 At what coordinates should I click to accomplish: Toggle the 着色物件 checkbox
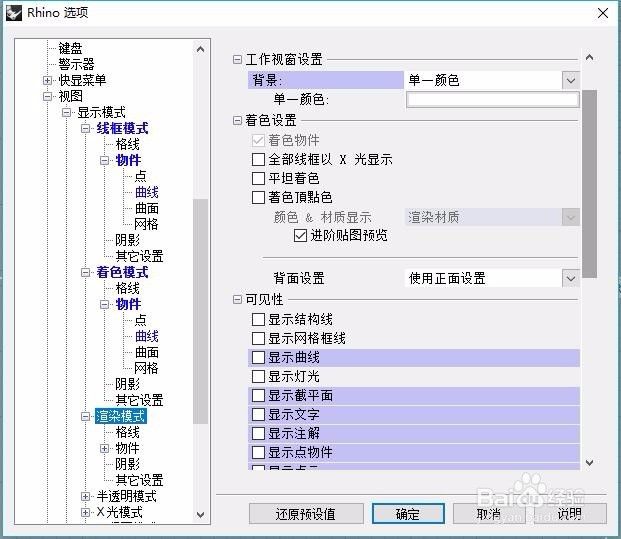click(x=258, y=140)
